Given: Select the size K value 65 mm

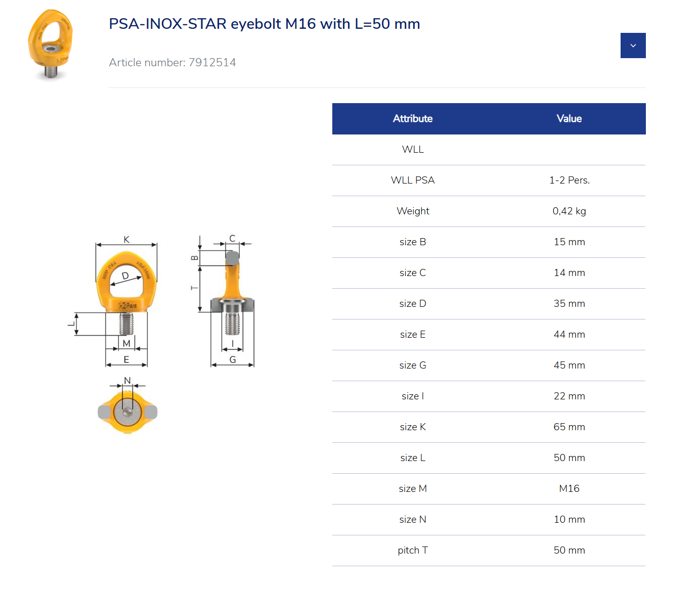Looking at the screenshot, I should [569, 427].
